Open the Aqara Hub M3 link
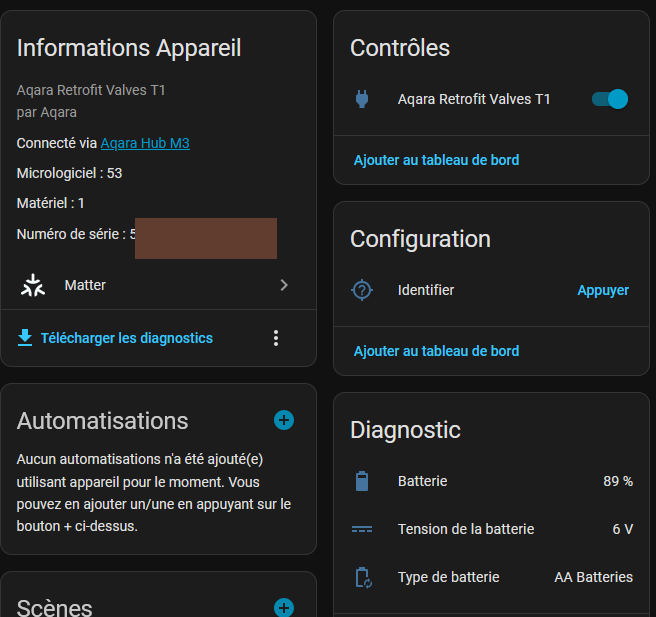Viewport: 656px width, 617px height. (x=145, y=143)
